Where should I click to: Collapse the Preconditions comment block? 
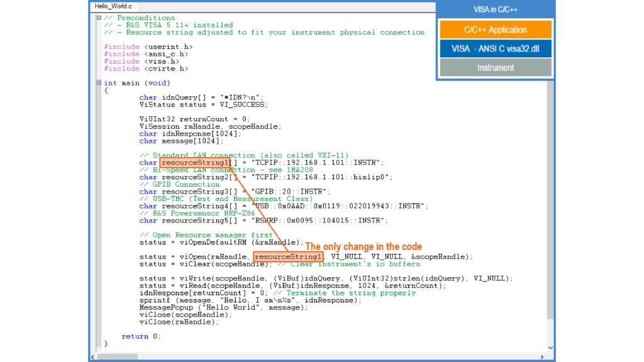(x=97, y=17)
